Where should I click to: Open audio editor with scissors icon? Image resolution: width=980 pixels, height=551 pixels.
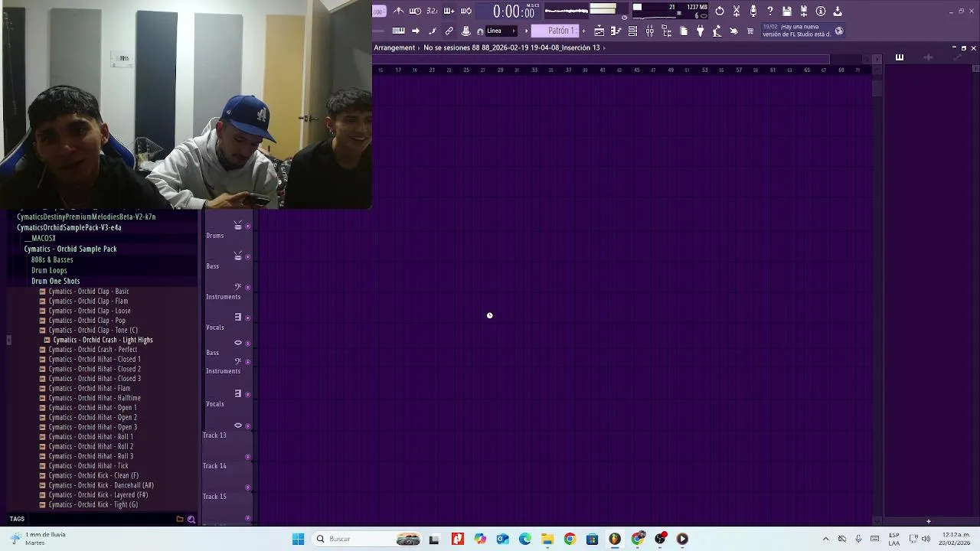click(x=737, y=11)
